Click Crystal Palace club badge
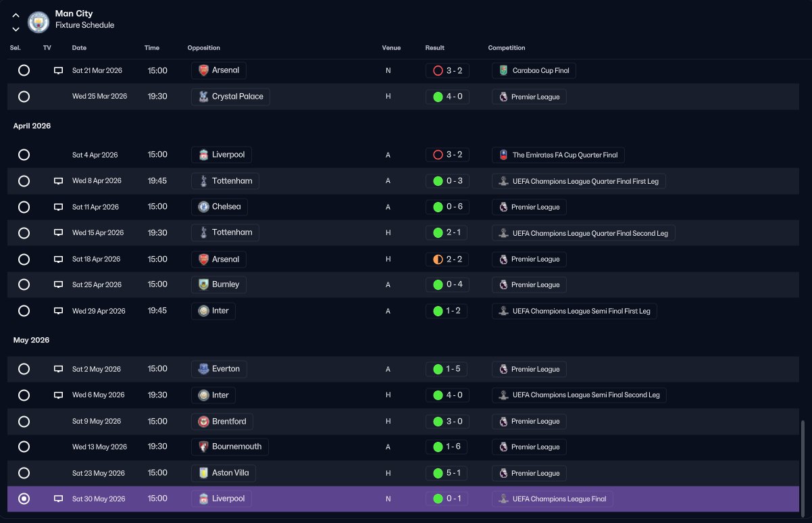The height and width of the screenshot is (523, 812). pyautogui.click(x=203, y=97)
